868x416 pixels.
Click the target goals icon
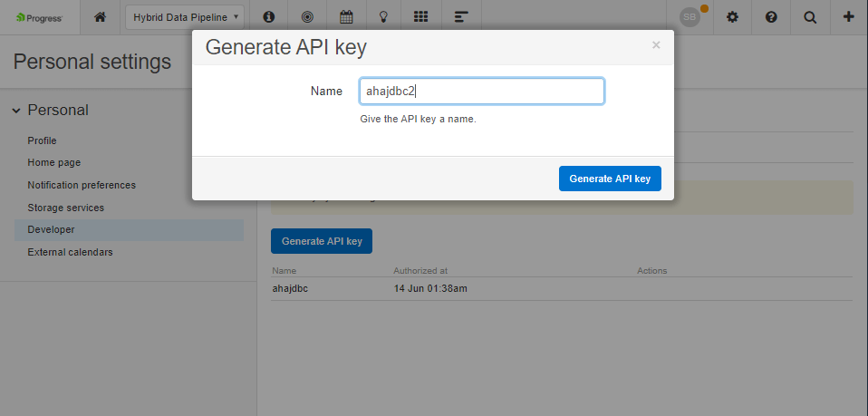coord(306,16)
